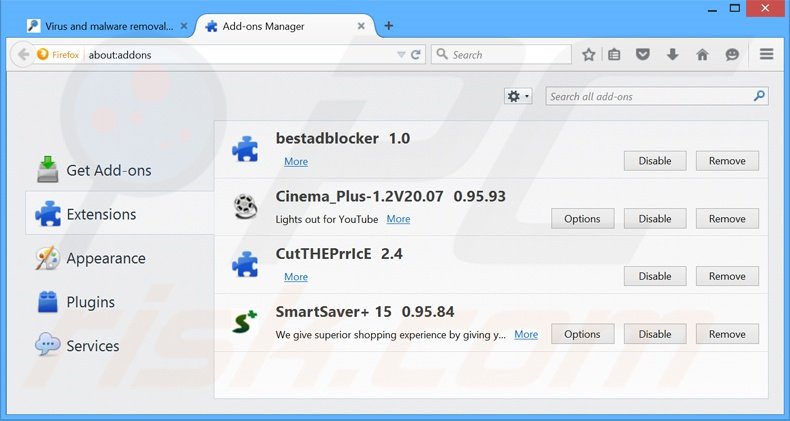Disable the bestadblocker extension
790x421 pixels.
[655, 161]
